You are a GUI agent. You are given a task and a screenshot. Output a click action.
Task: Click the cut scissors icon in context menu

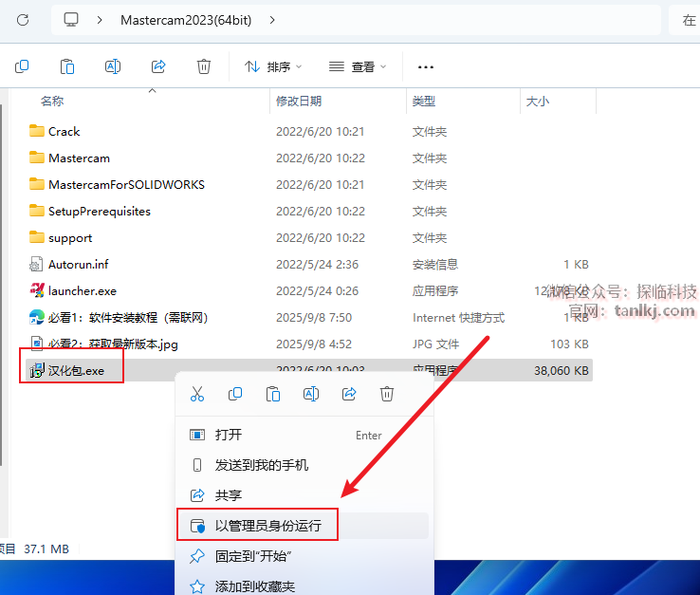click(x=197, y=394)
